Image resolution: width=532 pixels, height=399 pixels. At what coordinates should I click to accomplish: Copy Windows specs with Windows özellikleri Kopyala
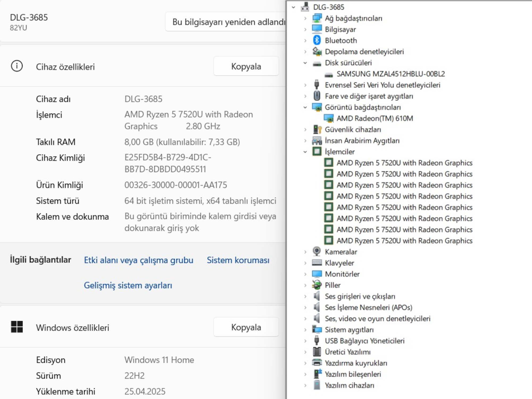[x=246, y=327]
